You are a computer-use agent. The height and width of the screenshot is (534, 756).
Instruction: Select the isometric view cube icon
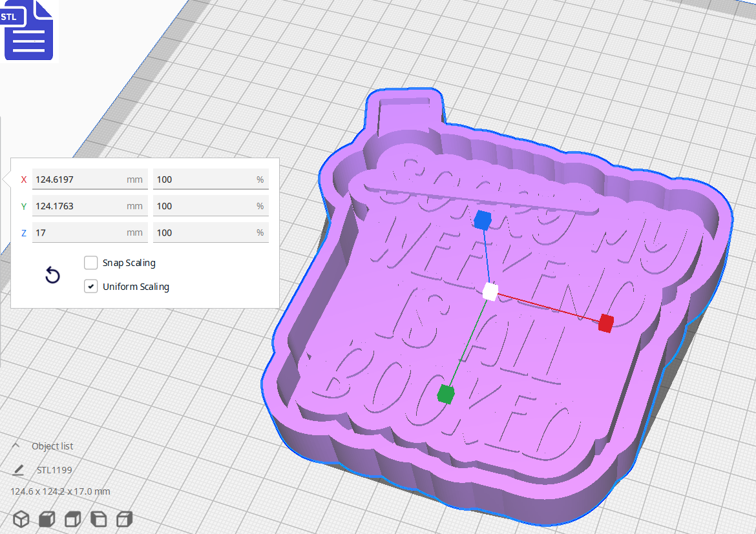click(x=21, y=519)
